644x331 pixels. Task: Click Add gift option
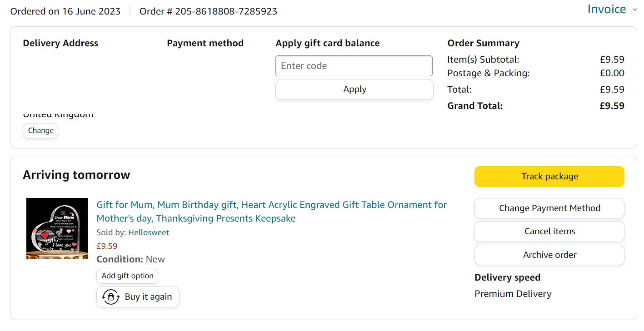[x=127, y=276]
